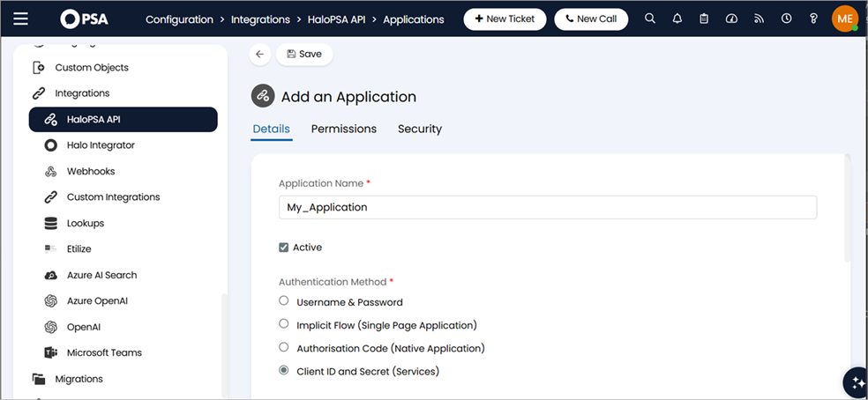The image size is (868, 400).
Task: Click the Lookups database icon
Action: pos(50,224)
